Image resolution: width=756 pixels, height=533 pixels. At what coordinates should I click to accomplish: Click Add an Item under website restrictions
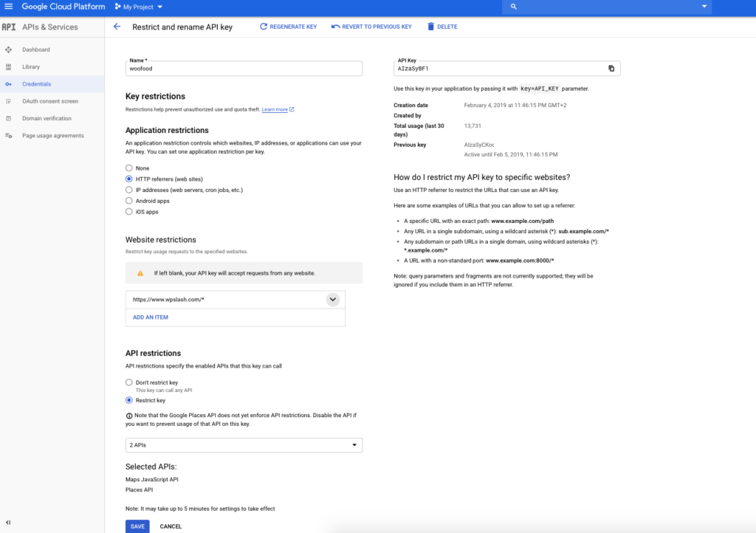(x=151, y=317)
